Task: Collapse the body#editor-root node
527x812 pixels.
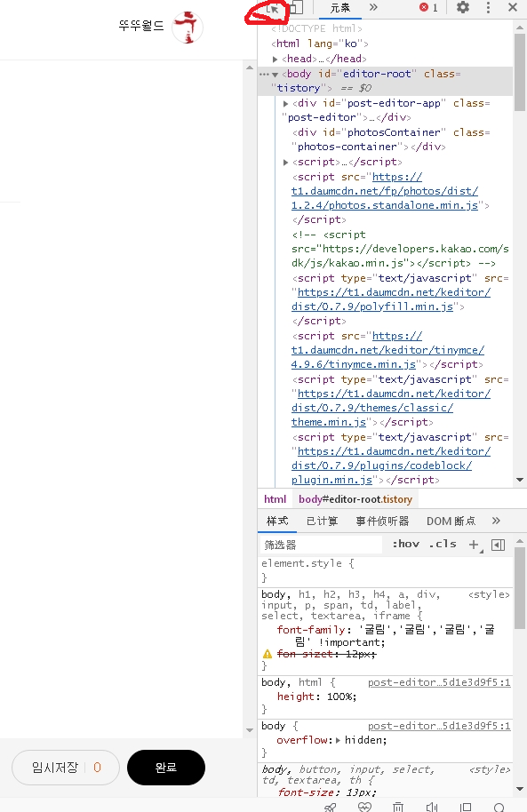Action: 275,74
